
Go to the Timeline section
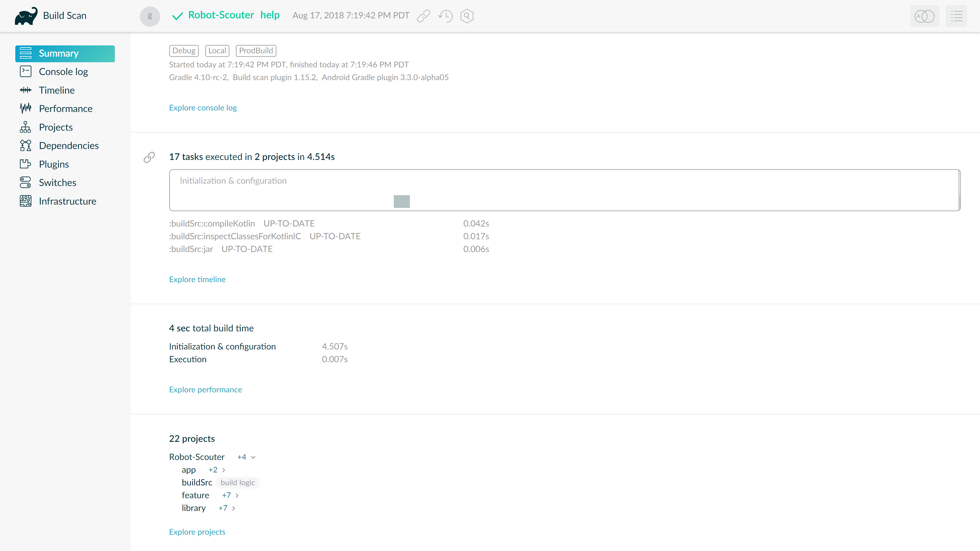[57, 90]
